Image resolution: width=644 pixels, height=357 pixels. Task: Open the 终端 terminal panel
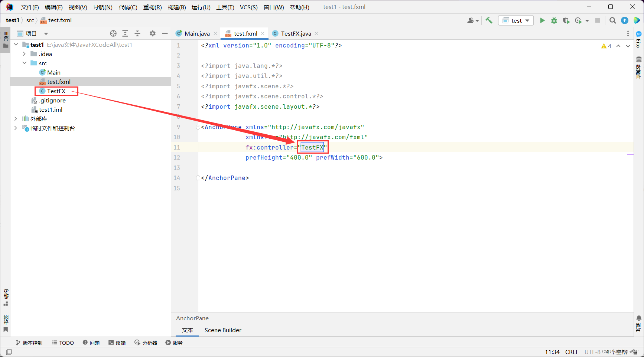pos(117,343)
